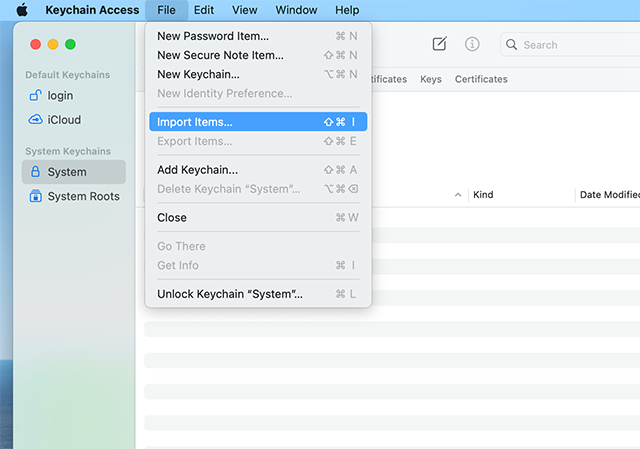Choose Add Keychain... menu entry
Image resolution: width=640 pixels, height=449 pixels.
pyautogui.click(x=258, y=170)
